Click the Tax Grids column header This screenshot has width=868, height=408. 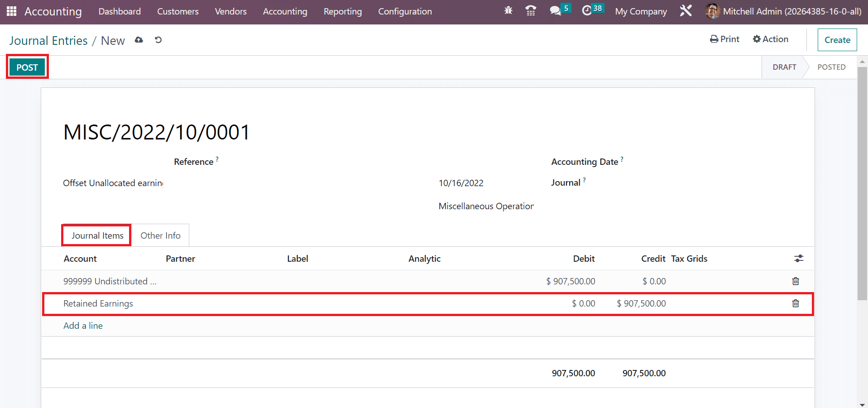(689, 259)
